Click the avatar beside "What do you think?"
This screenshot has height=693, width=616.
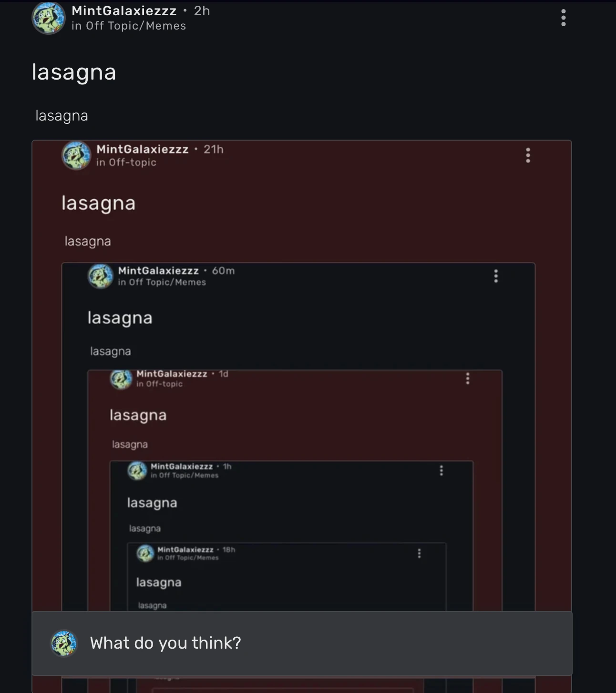[65, 643]
